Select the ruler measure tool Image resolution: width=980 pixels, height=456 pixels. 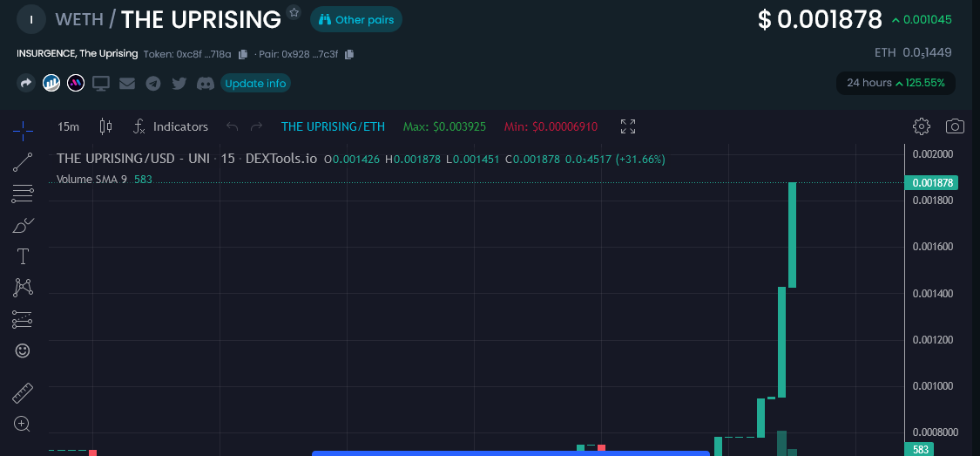pos(24,393)
